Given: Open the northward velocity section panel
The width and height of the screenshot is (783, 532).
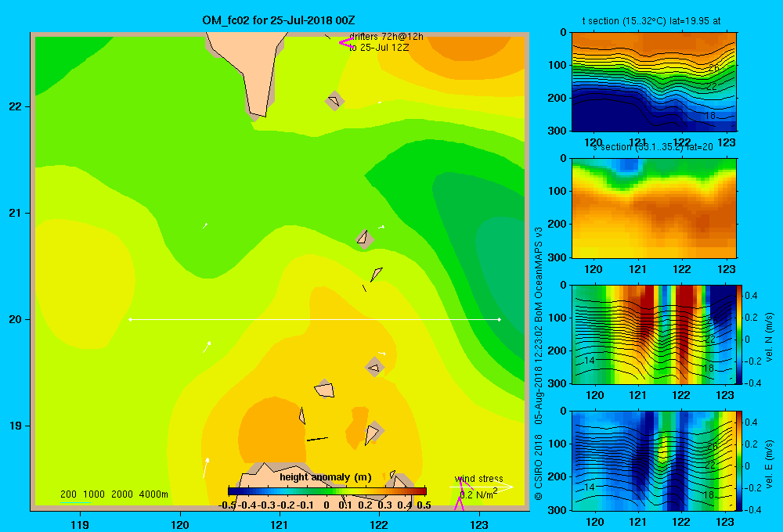Looking at the screenshot, I should point(654,334).
